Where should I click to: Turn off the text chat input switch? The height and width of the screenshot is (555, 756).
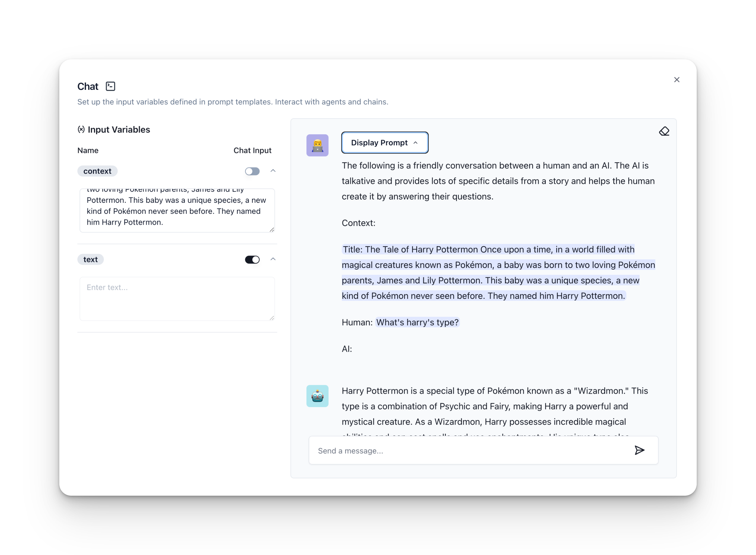[252, 260]
